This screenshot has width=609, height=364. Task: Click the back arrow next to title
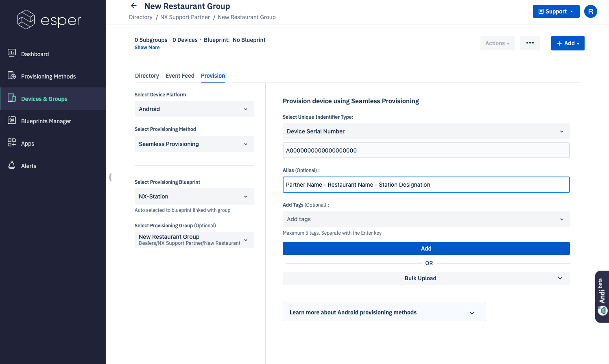[x=134, y=6]
